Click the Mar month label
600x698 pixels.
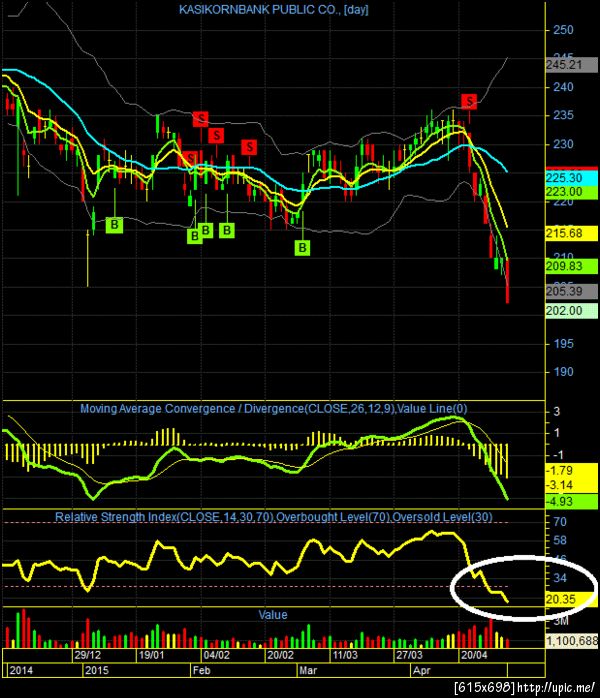pyautogui.click(x=308, y=670)
